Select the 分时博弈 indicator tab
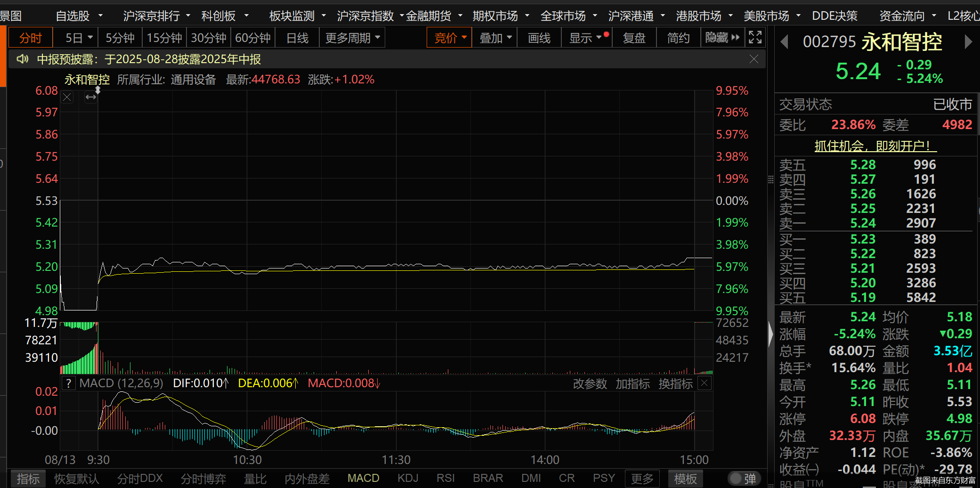This screenshot has width=980, height=488. (203, 479)
